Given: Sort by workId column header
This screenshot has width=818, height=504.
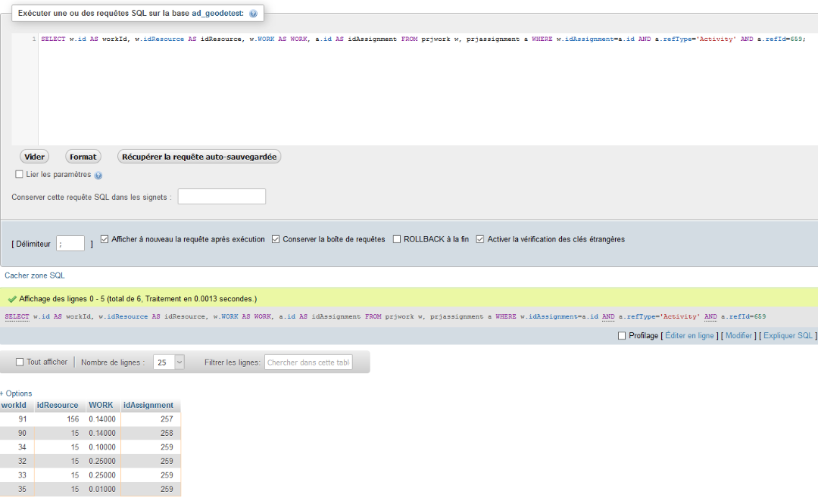Looking at the screenshot, I should 14,405.
